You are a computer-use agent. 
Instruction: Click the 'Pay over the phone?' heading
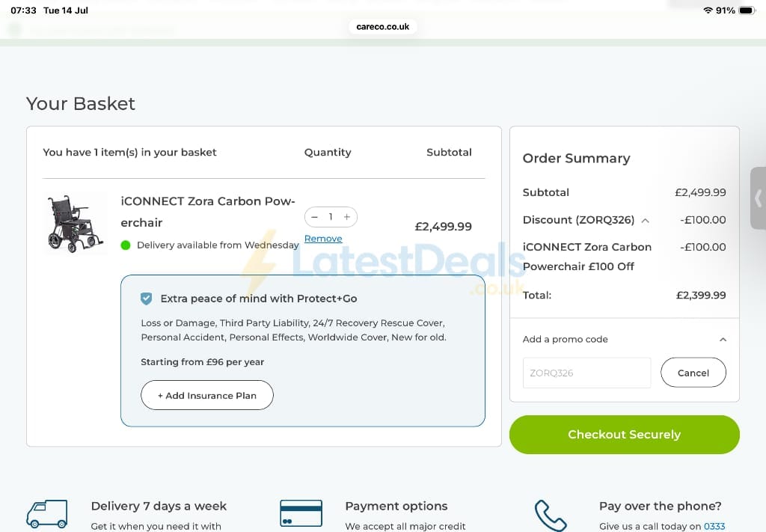click(x=660, y=506)
